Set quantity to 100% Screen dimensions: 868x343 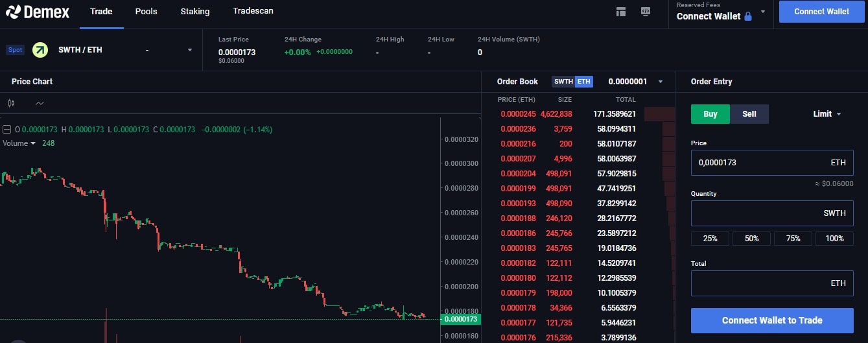pyautogui.click(x=835, y=239)
